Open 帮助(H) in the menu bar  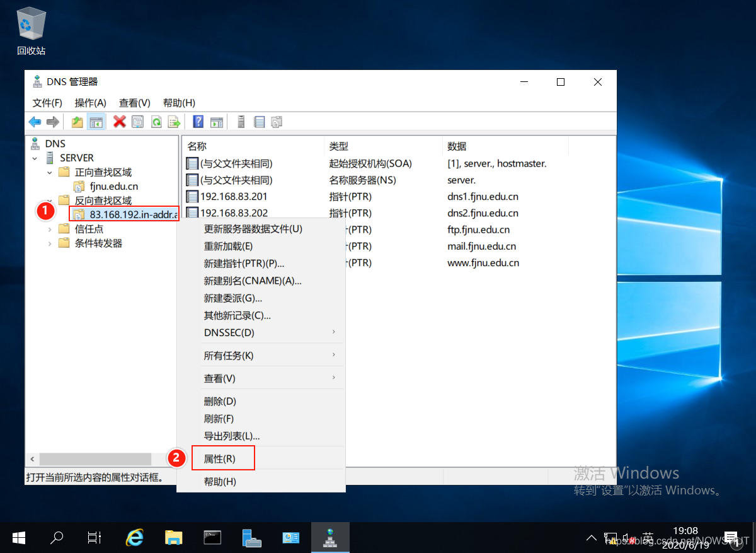click(179, 103)
